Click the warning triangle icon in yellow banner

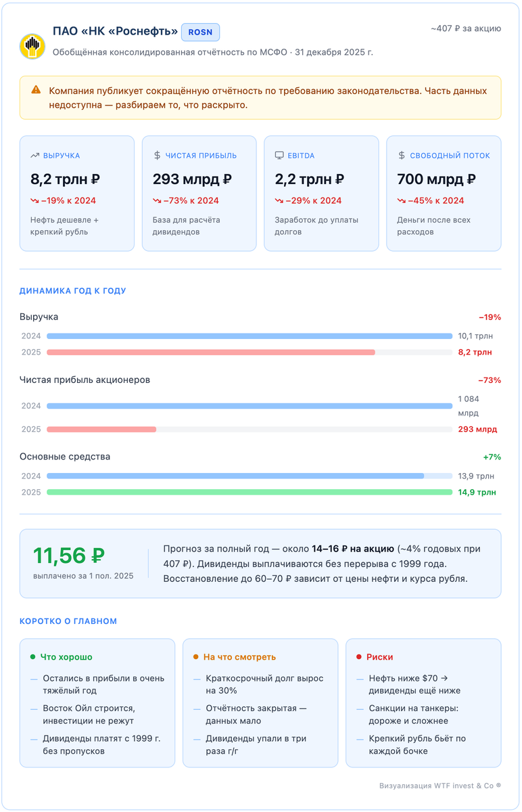35,89
